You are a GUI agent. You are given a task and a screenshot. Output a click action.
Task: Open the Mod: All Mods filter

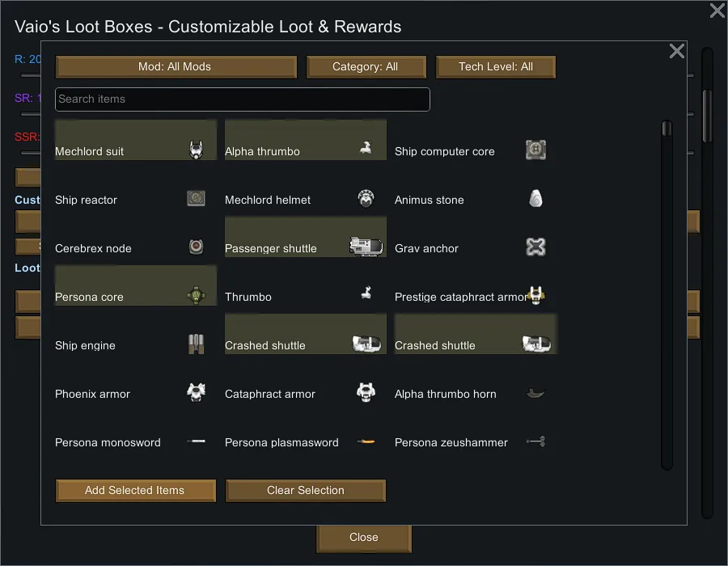tap(176, 66)
